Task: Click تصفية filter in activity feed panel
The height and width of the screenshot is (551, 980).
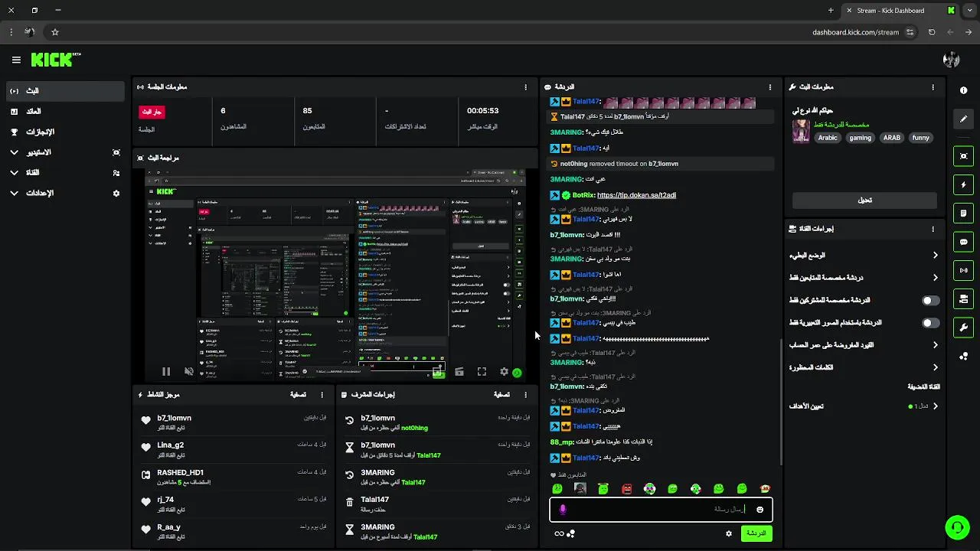Action: tap(299, 395)
